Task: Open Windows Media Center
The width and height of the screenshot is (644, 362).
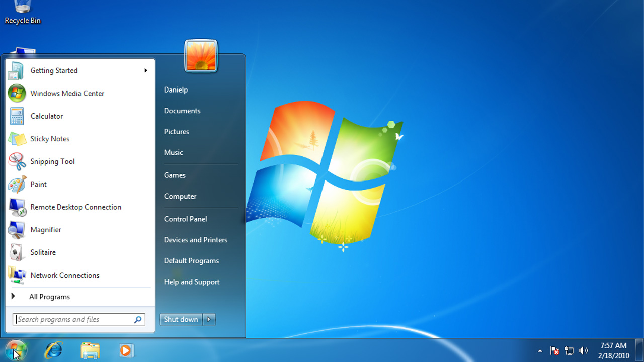Action: pos(67,93)
